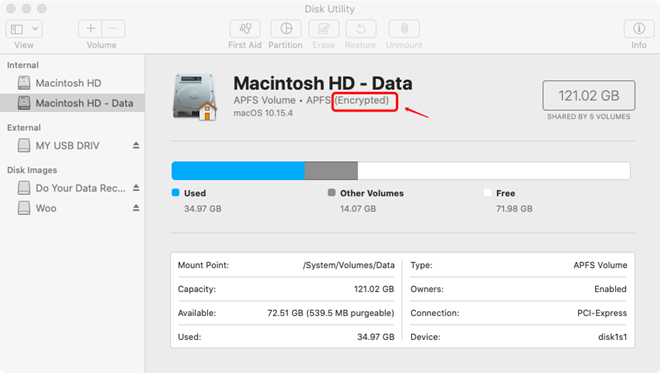Open the Partition pie chart tool
This screenshot has height=373, width=660.
point(286,29)
